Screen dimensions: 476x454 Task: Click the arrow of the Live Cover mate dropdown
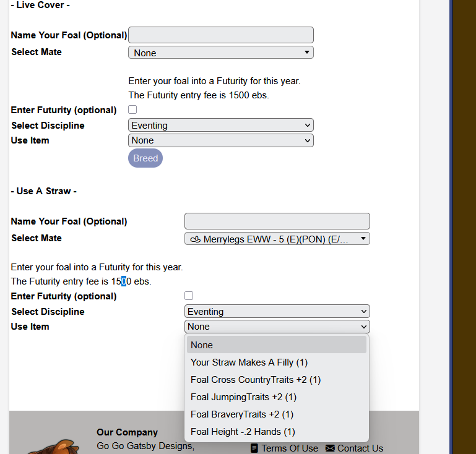307,52
